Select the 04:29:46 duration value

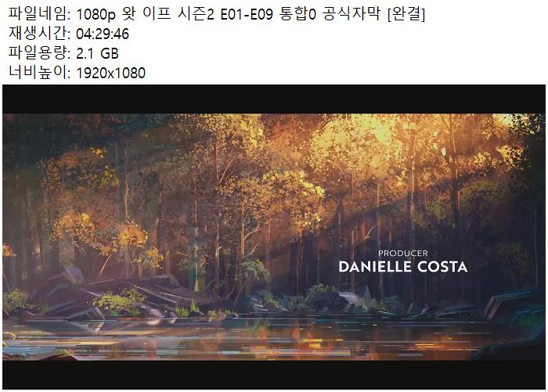tap(103, 34)
